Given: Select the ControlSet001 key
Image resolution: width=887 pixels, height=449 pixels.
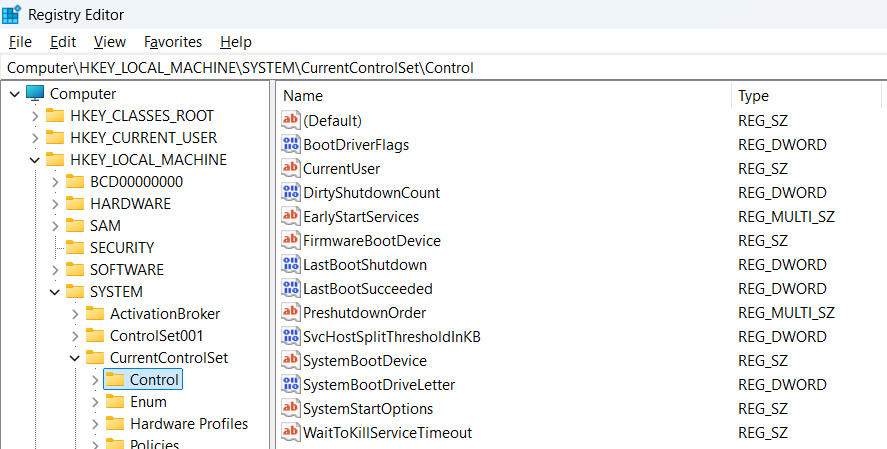Looking at the screenshot, I should pyautogui.click(x=156, y=336).
